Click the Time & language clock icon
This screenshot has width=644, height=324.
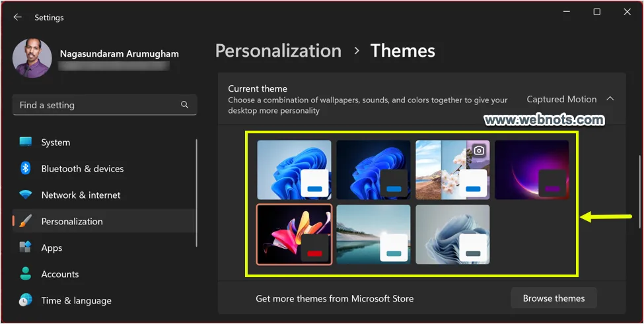coord(26,300)
